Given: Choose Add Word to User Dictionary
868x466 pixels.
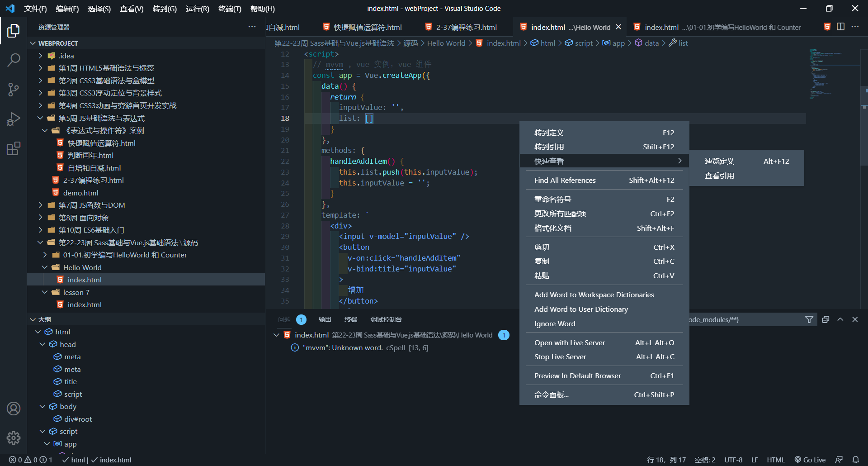Looking at the screenshot, I should (604, 309).
